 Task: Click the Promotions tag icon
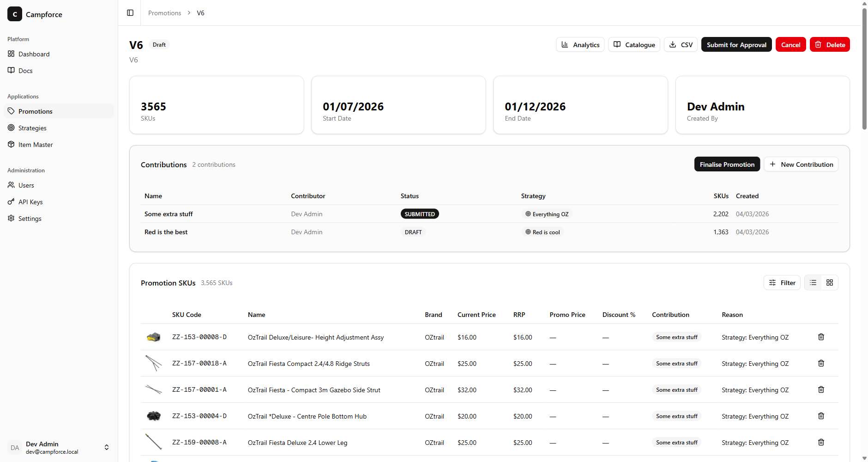[11, 111]
